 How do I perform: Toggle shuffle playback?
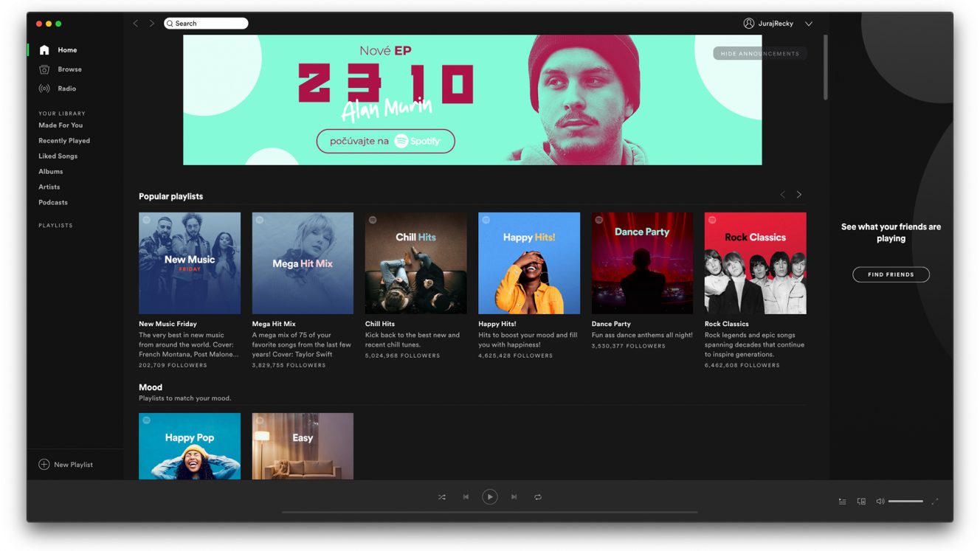point(441,497)
